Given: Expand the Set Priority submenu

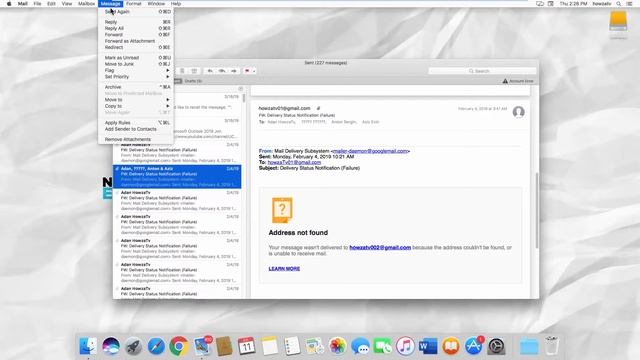Looking at the screenshot, I should pyautogui.click(x=136, y=77).
